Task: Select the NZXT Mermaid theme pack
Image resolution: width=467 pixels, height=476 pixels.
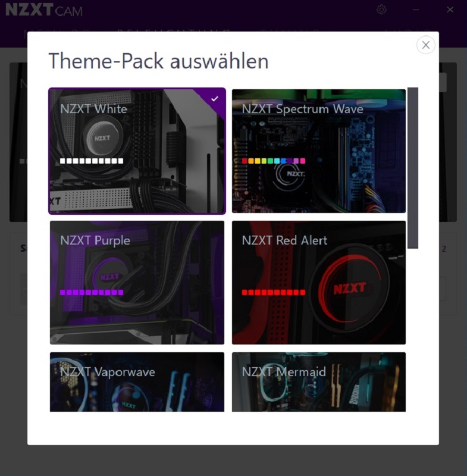Action: [x=319, y=382]
